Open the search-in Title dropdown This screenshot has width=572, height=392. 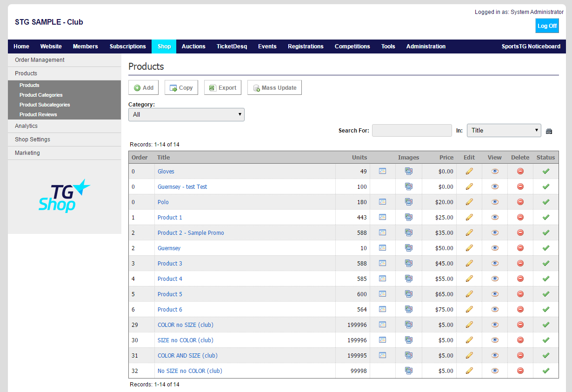click(504, 131)
